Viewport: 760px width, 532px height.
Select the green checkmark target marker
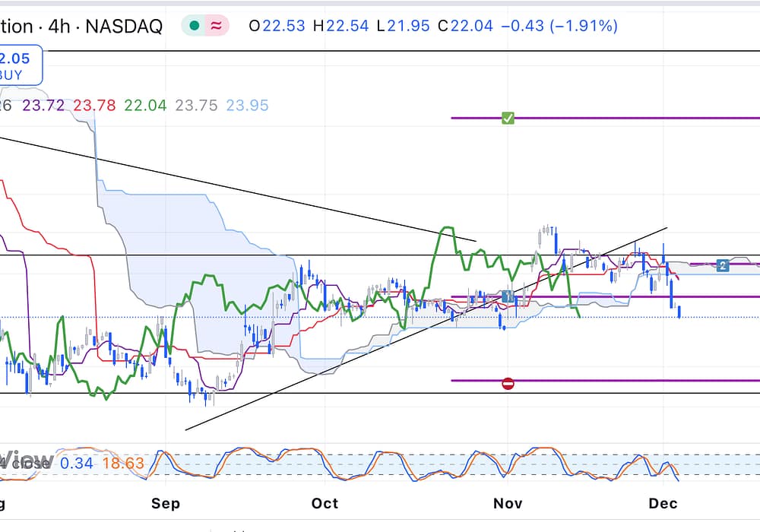(x=508, y=118)
